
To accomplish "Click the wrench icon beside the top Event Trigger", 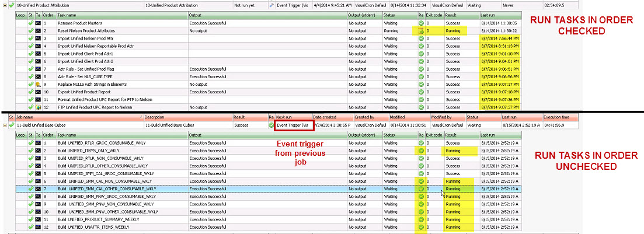I will [x=271, y=5].
